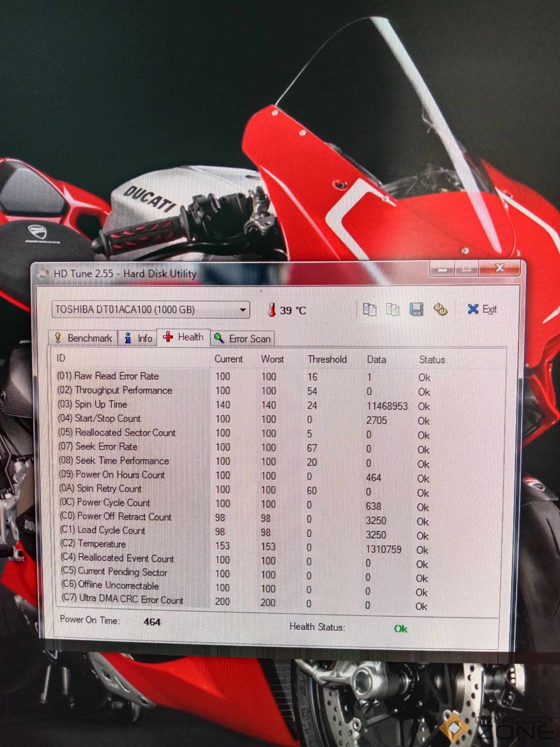Viewport: 560px width, 747px height.
Task: Click the Worst column header
Action: click(272, 359)
